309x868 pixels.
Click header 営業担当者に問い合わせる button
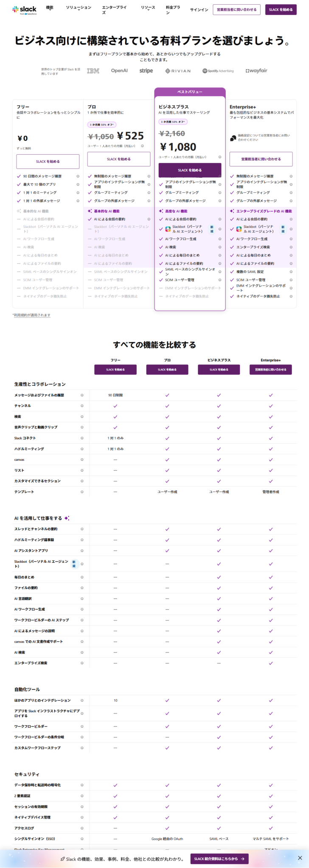click(236, 10)
